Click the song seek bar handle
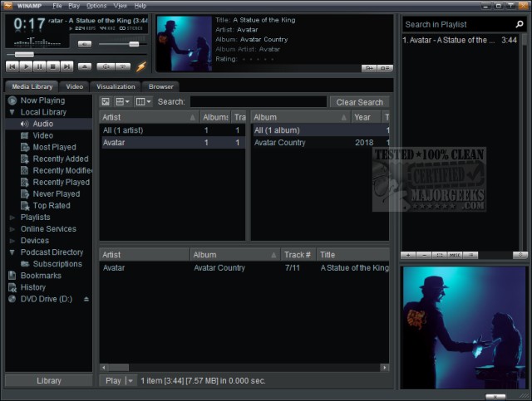The height and width of the screenshot is (401, 532). coord(24,54)
